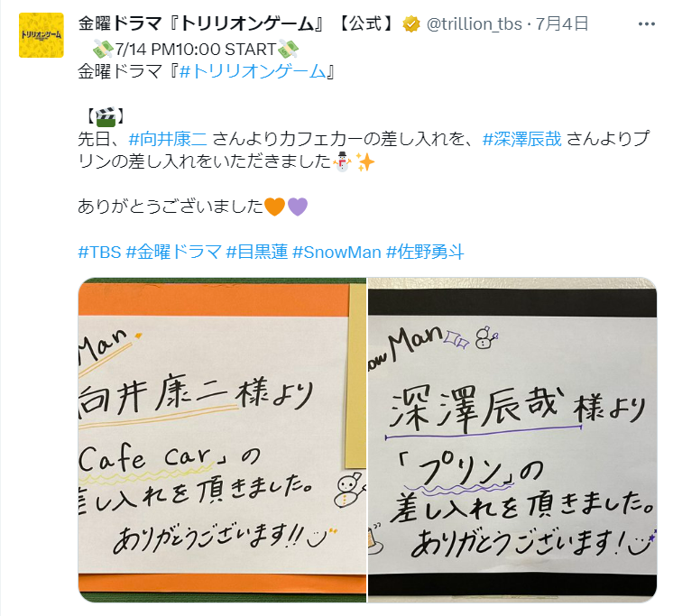Click the purple heart emoji
Image resolution: width=673 pixels, height=616 pixels.
[x=298, y=207]
